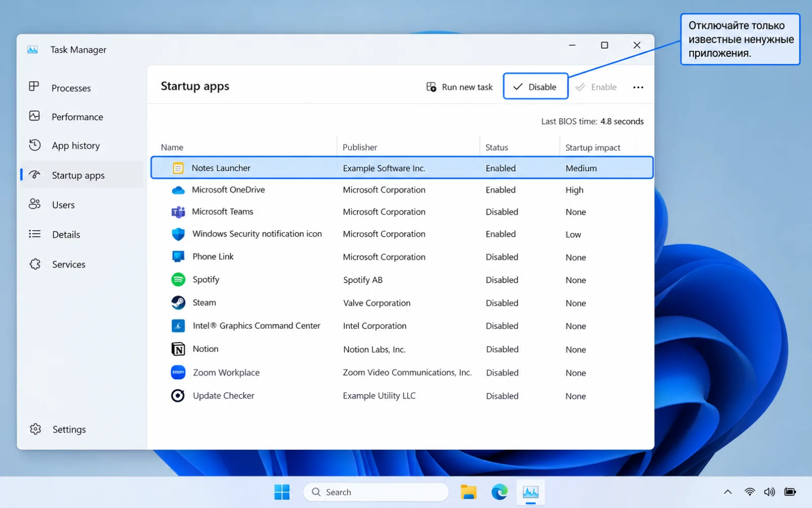This screenshot has width=812, height=508.
Task: Switch to the Startup apps tab
Action: click(82, 175)
